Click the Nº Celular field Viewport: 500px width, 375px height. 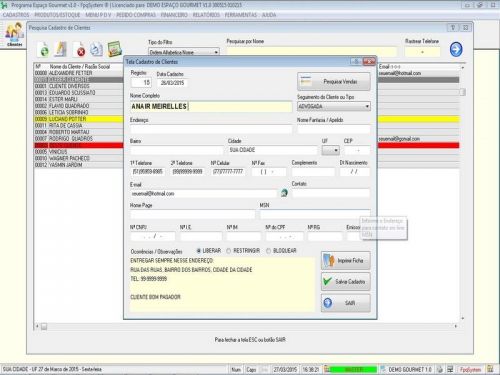[228, 172]
